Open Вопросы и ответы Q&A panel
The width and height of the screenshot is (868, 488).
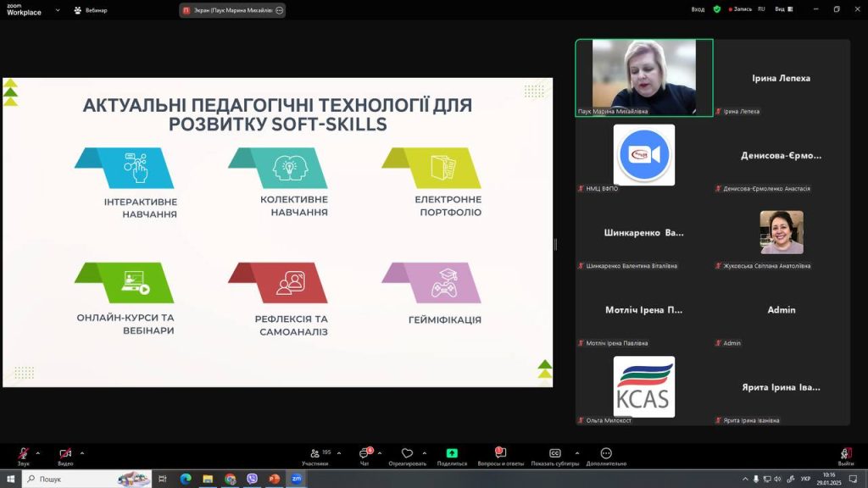499,454
